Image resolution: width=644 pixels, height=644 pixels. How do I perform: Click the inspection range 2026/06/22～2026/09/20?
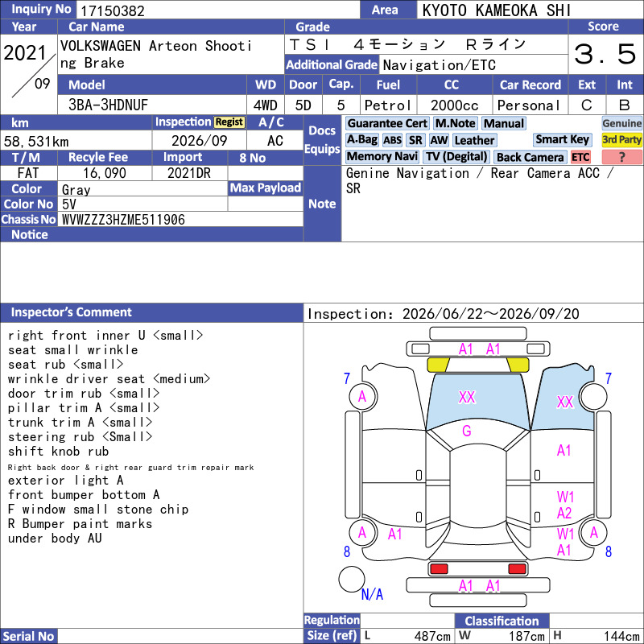click(490, 314)
